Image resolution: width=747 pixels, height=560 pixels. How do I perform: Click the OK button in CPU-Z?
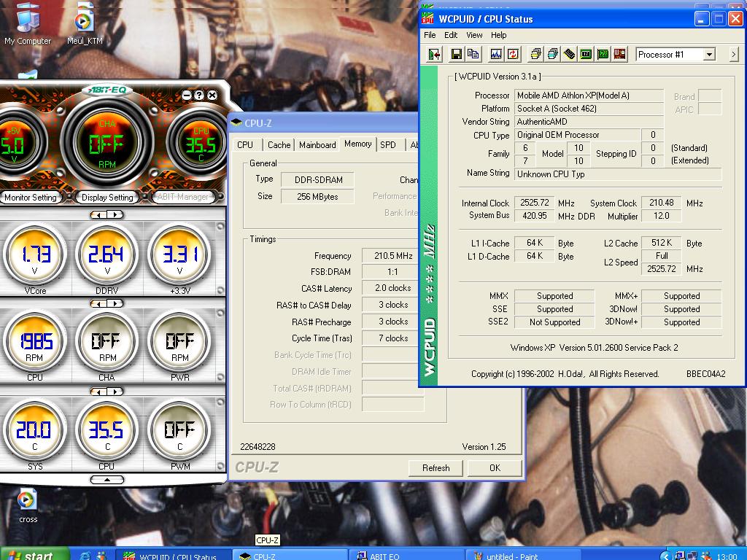click(495, 467)
